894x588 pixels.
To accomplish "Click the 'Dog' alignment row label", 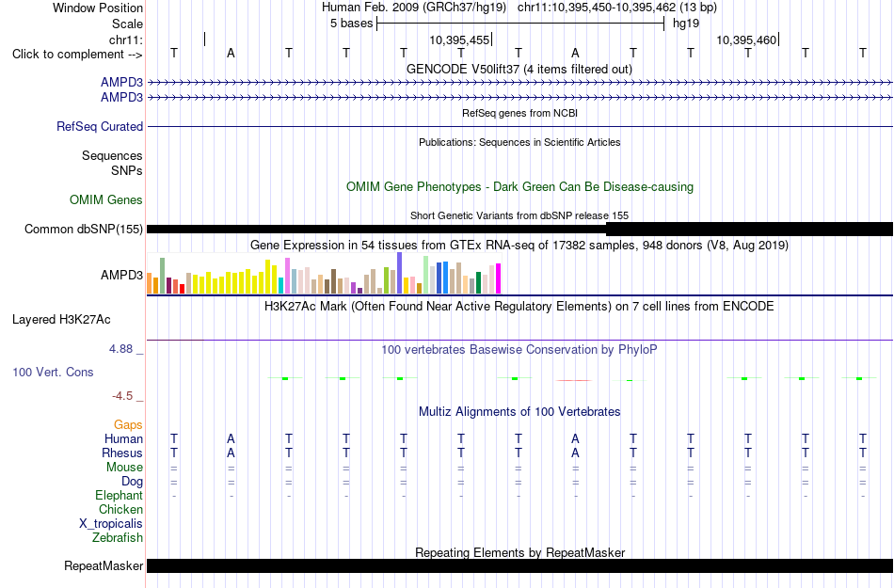I will click(132, 482).
